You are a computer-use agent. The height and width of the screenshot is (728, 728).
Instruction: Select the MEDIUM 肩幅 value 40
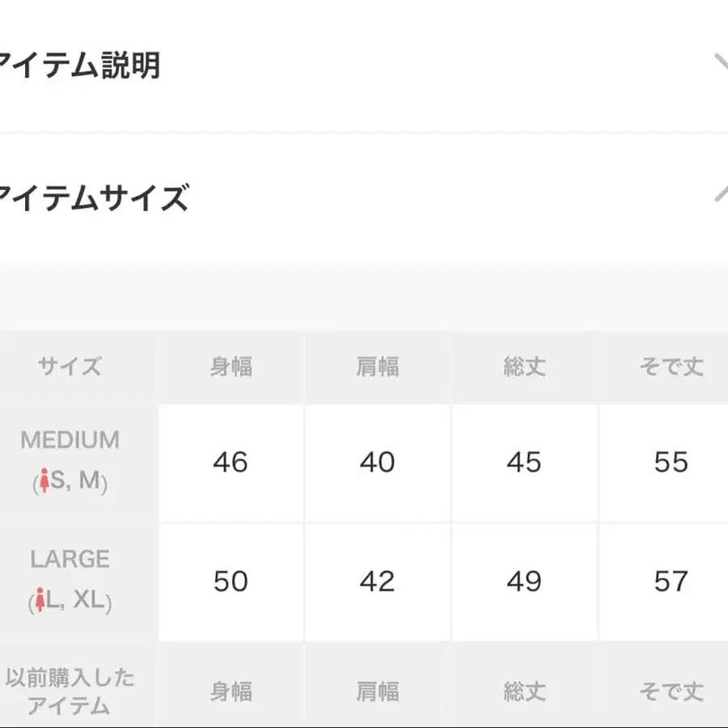[x=378, y=463]
